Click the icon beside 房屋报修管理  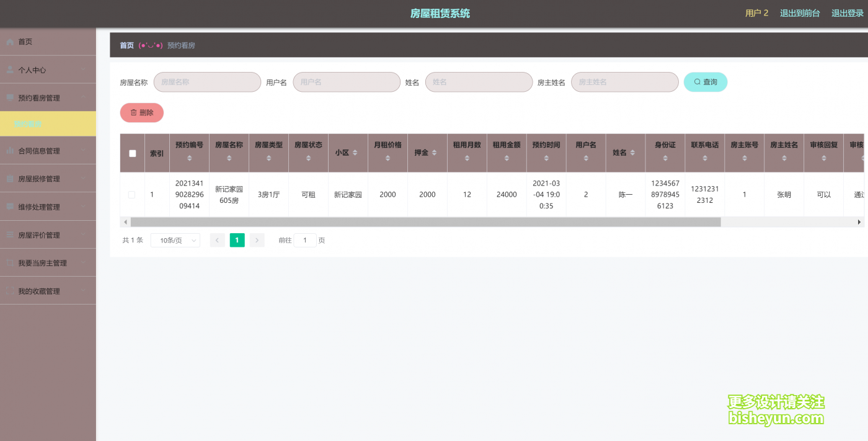tap(10, 179)
